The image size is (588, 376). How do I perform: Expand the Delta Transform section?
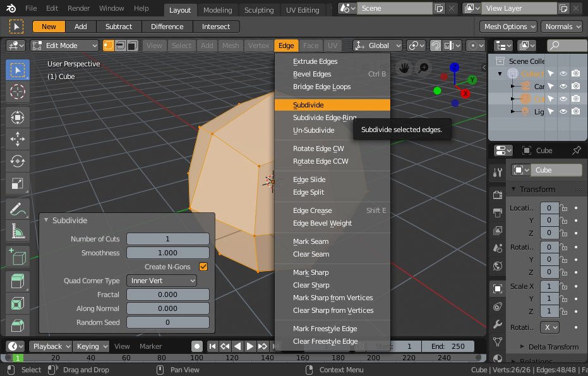[522, 347]
